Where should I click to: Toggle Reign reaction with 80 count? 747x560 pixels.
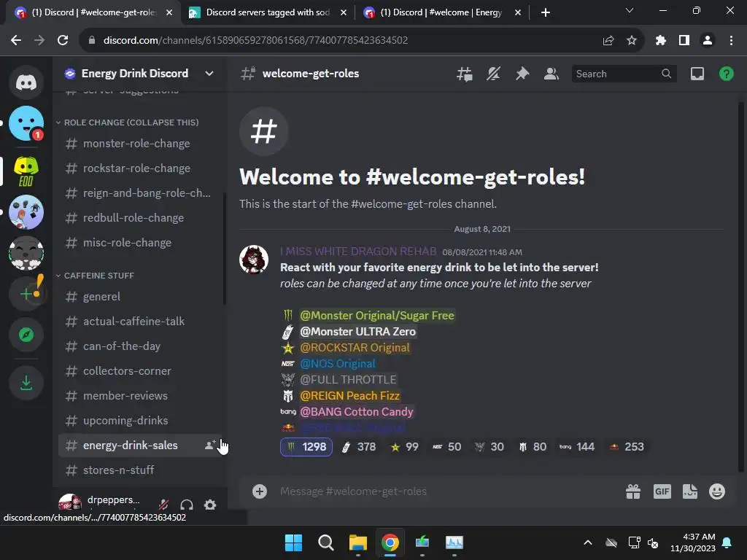pyautogui.click(x=532, y=447)
